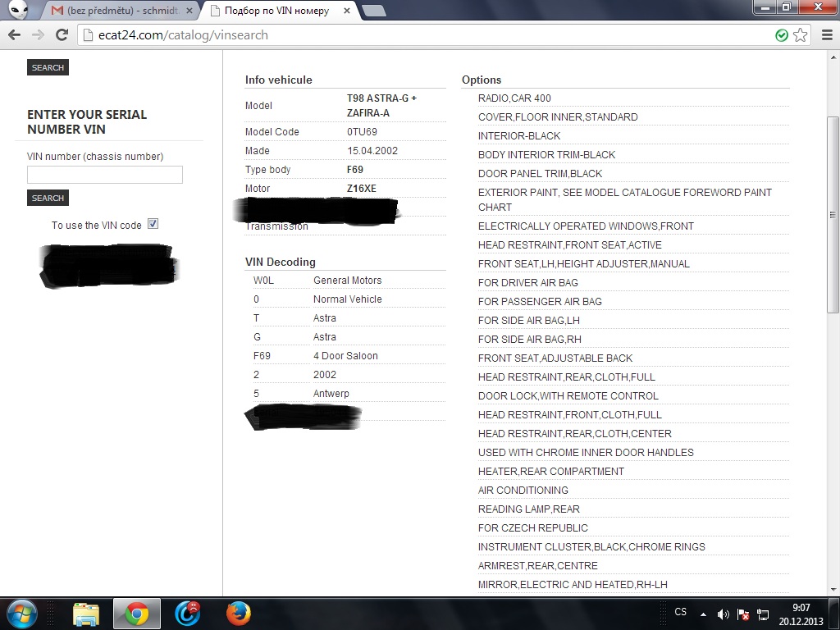Click the browser back arrow
Screen dimensions: 840x630
point(14,35)
